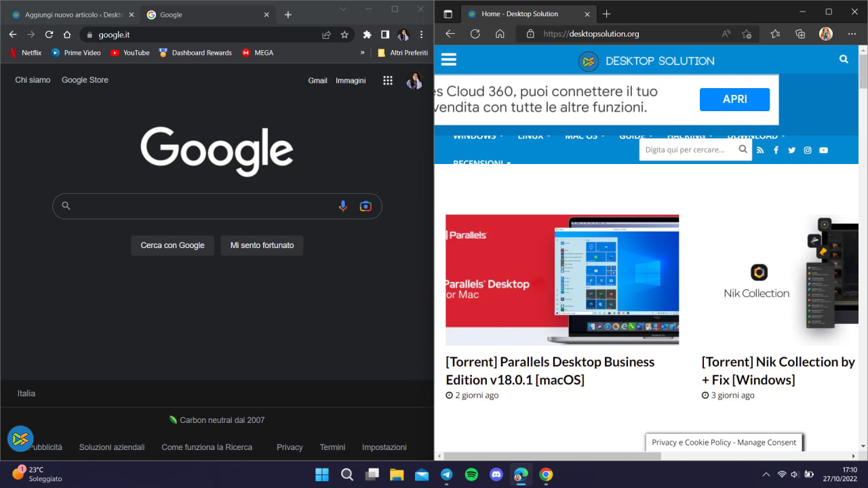Go back in the Chrome window
This screenshot has height=488, width=868.
tap(13, 35)
